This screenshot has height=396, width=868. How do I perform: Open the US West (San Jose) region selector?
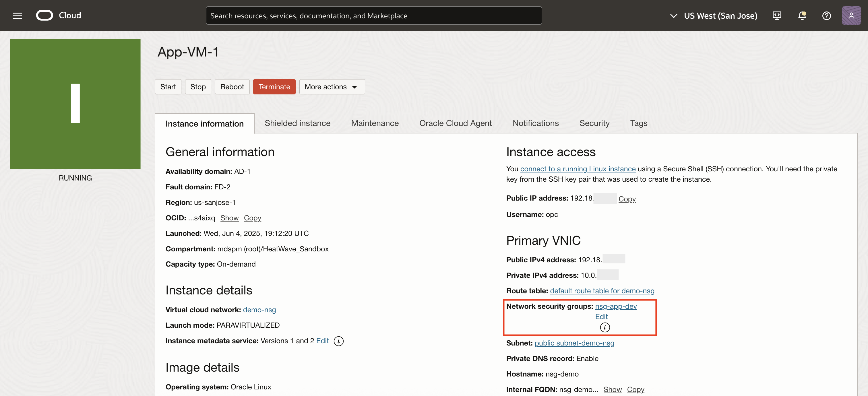click(x=720, y=15)
